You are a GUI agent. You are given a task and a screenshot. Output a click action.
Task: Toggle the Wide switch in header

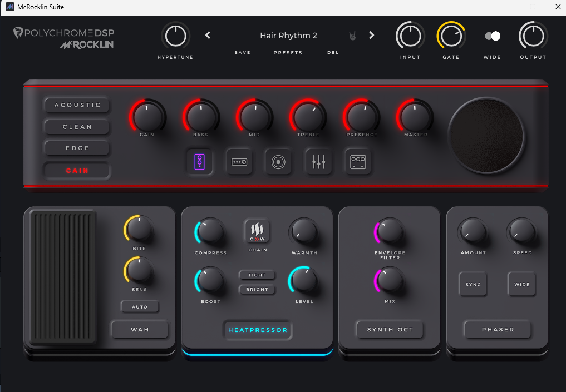[x=492, y=36]
